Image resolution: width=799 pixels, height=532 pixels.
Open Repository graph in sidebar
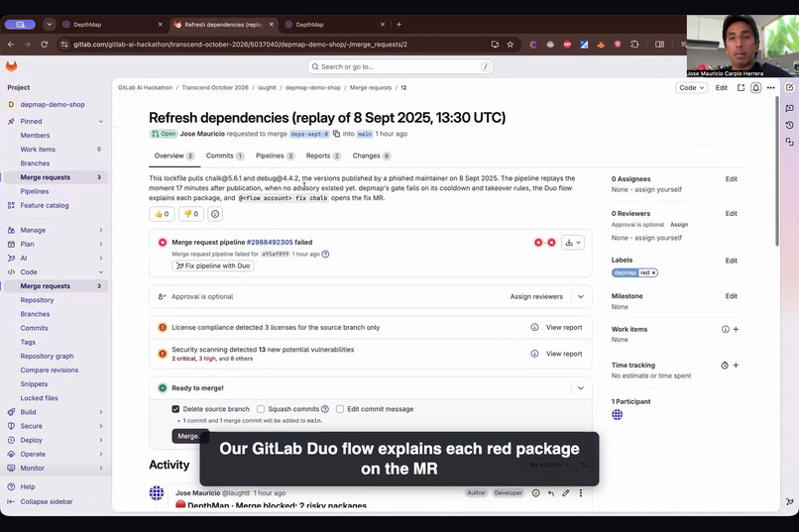[x=47, y=356]
